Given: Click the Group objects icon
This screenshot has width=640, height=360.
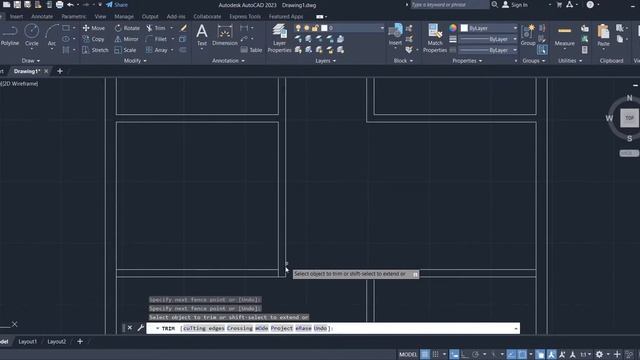Looking at the screenshot, I should click(528, 35).
